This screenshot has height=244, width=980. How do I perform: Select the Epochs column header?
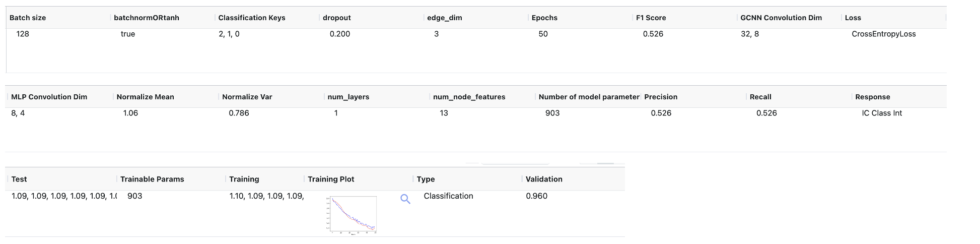click(544, 18)
